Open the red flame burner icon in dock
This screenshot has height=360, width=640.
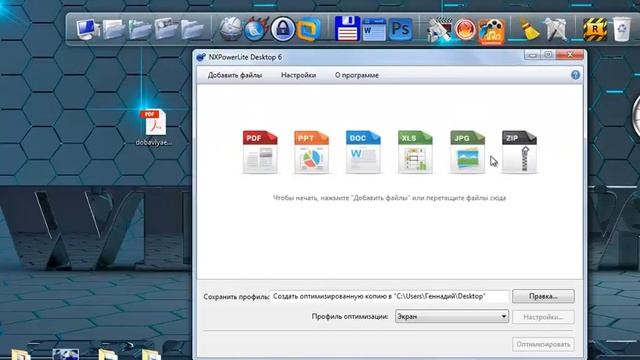(465, 29)
